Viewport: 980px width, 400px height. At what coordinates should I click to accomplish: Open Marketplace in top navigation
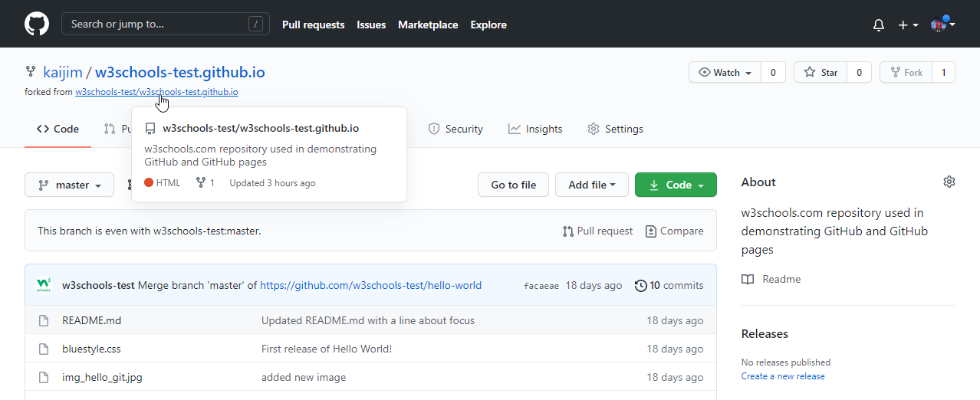pyautogui.click(x=428, y=25)
